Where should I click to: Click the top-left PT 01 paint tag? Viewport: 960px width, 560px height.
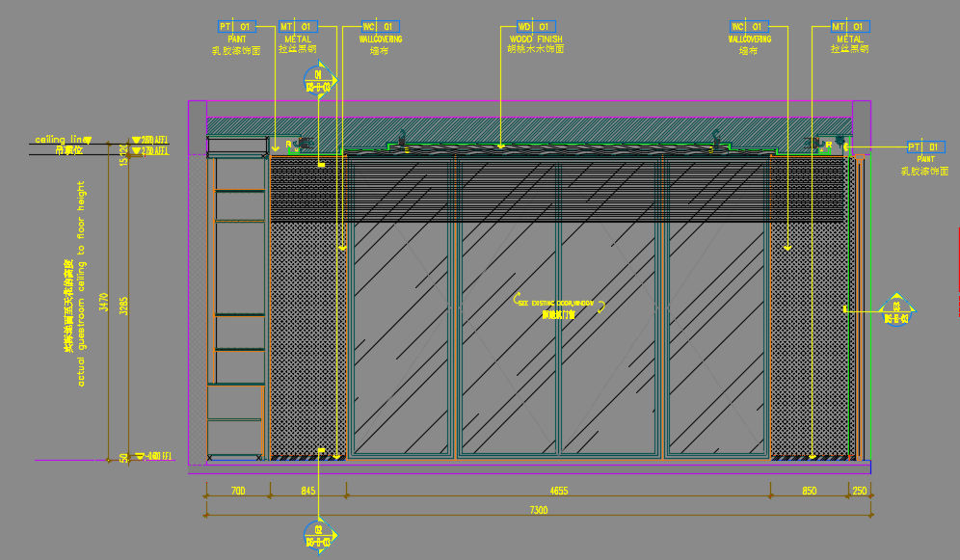(x=235, y=26)
